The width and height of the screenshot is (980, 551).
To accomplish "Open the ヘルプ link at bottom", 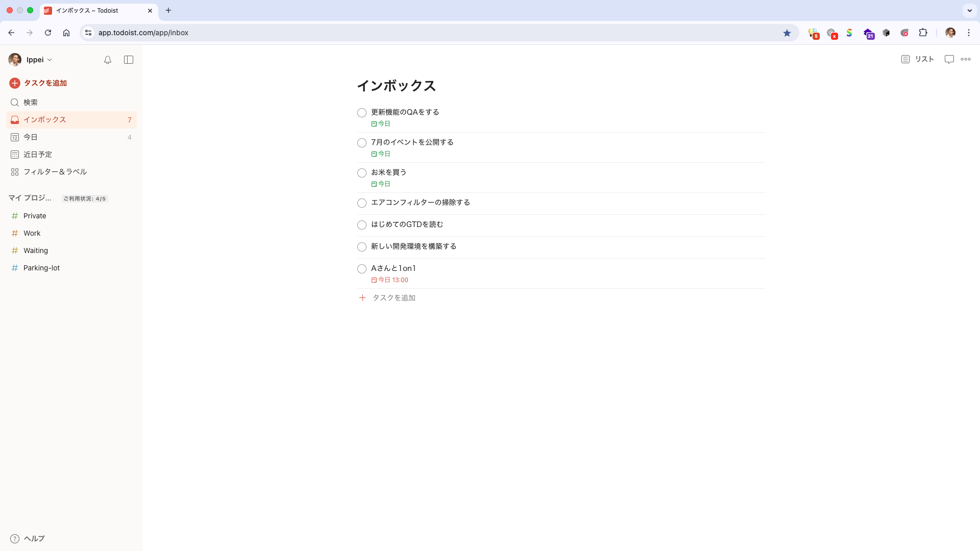I will click(x=34, y=538).
